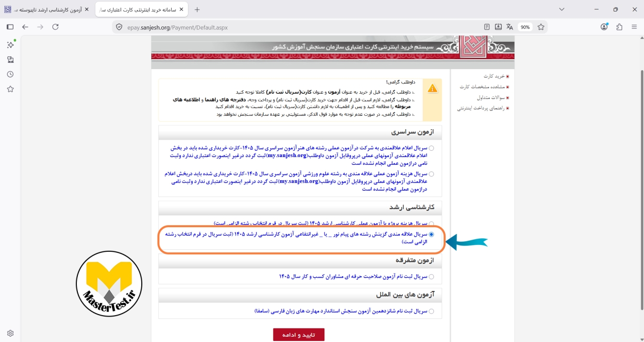This screenshot has height=342, width=644.
Task: Expand the list all tabs dropdown
Action: click(x=562, y=10)
